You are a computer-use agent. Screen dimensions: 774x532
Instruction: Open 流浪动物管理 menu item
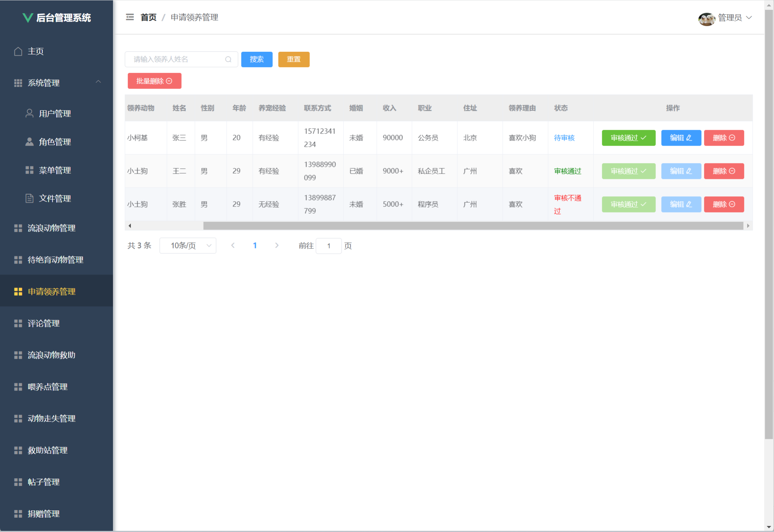[x=51, y=228]
